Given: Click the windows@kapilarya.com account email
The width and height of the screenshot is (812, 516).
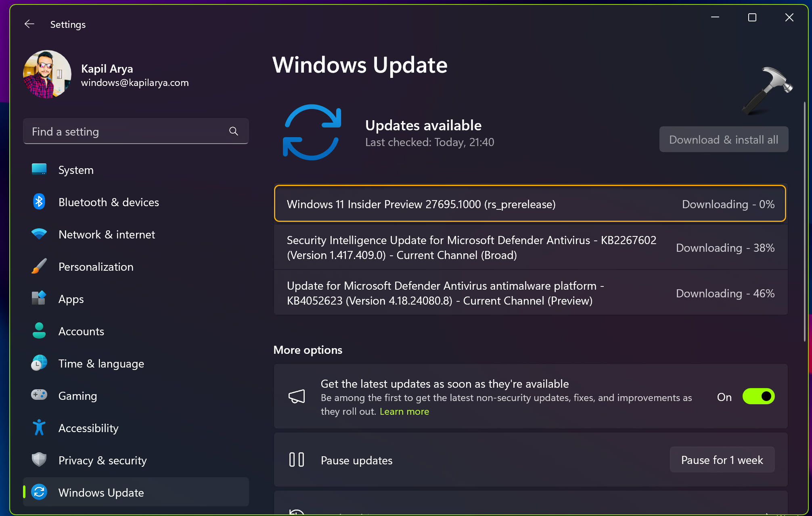Looking at the screenshot, I should coord(135,83).
